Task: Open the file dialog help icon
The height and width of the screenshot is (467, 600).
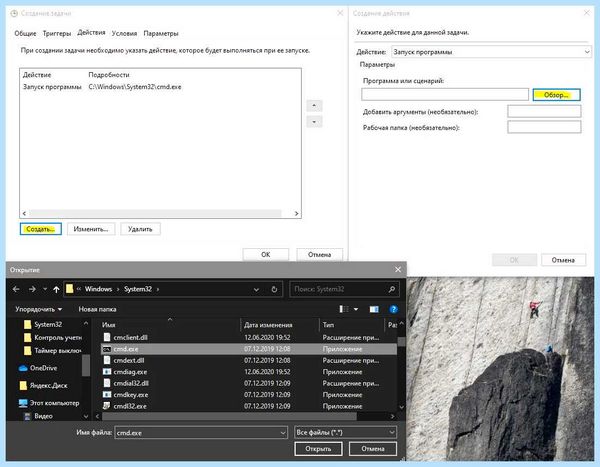Action: [393, 309]
